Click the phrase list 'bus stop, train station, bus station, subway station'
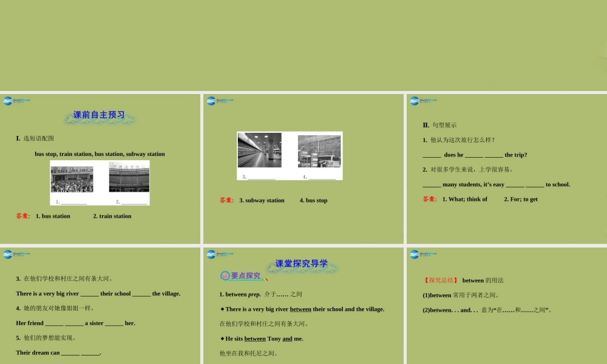Screen dimensions: 607x364 click(100, 154)
